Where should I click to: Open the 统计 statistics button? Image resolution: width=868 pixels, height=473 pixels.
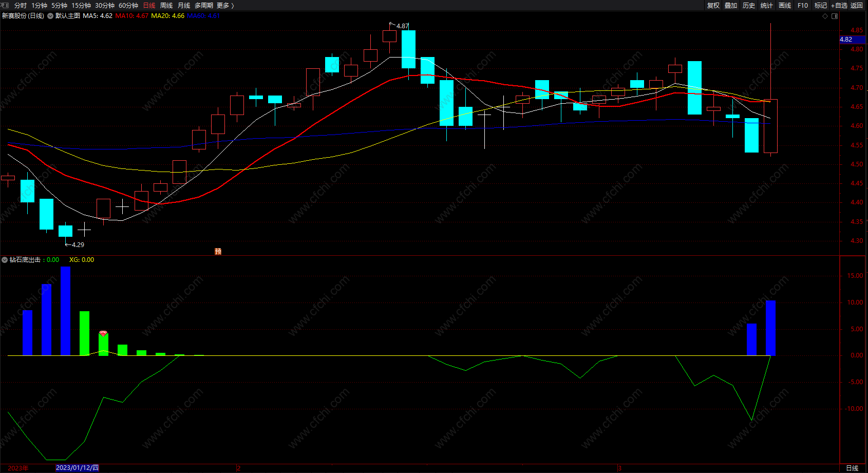point(767,6)
